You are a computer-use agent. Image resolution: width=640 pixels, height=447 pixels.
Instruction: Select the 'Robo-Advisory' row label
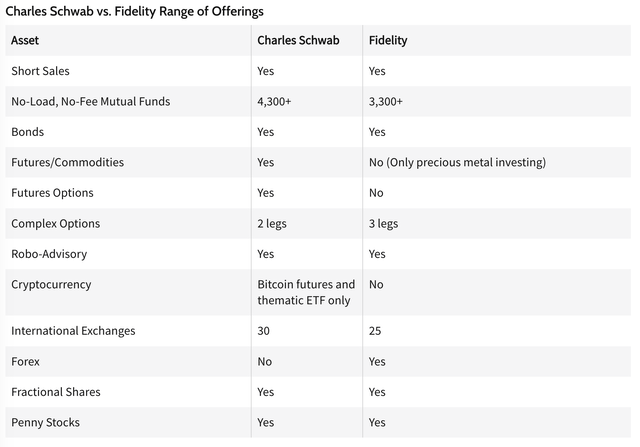pos(47,253)
